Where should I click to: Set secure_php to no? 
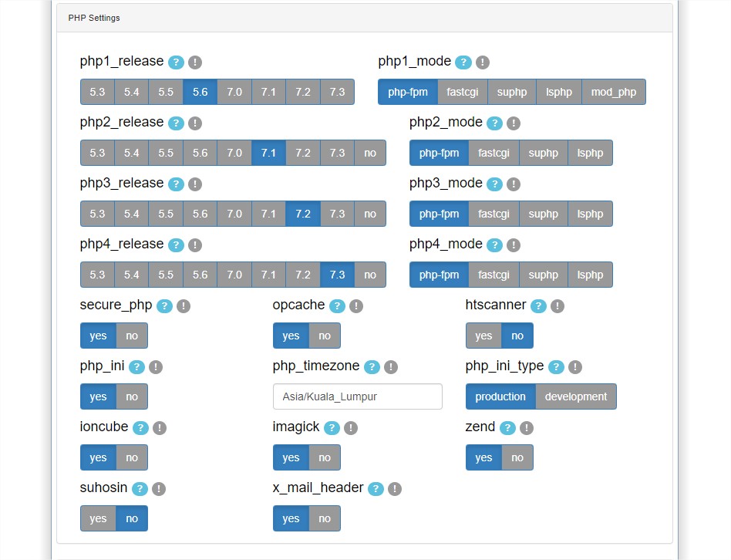click(x=132, y=336)
